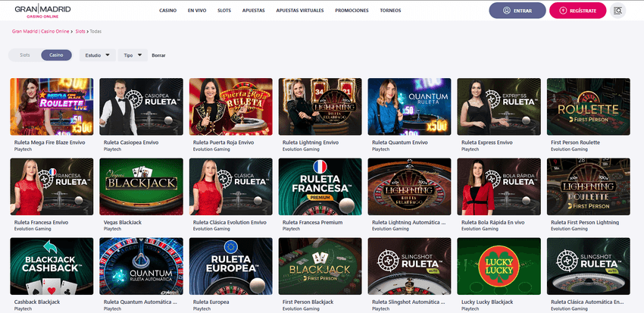This screenshot has width=644, height=313.
Task: Switch the filter toggle to Slots
Action: tap(25, 55)
